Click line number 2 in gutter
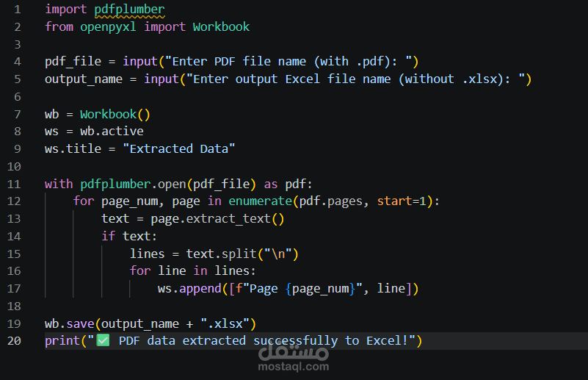The width and height of the screenshot is (588, 380). 17,26
